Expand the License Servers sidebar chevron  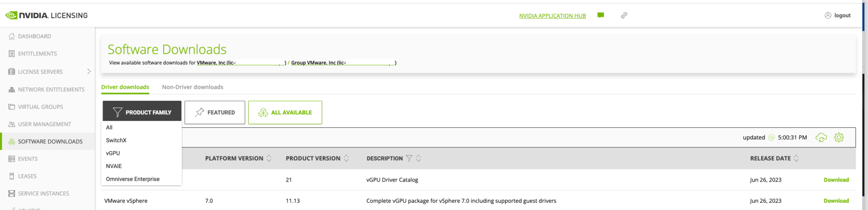click(89, 72)
